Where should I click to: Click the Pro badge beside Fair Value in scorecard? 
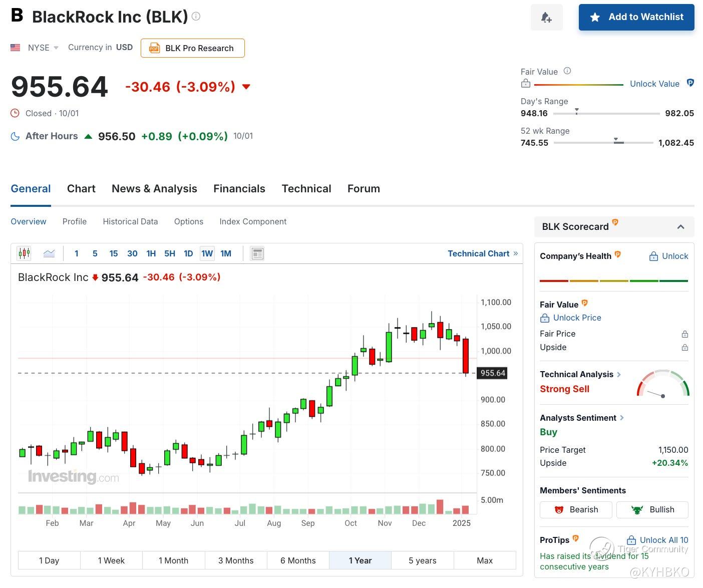pyautogui.click(x=584, y=303)
